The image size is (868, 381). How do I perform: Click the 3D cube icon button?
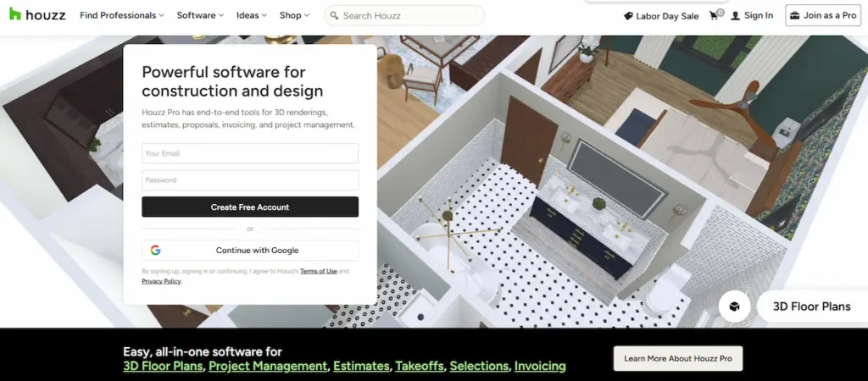coord(734,306)
